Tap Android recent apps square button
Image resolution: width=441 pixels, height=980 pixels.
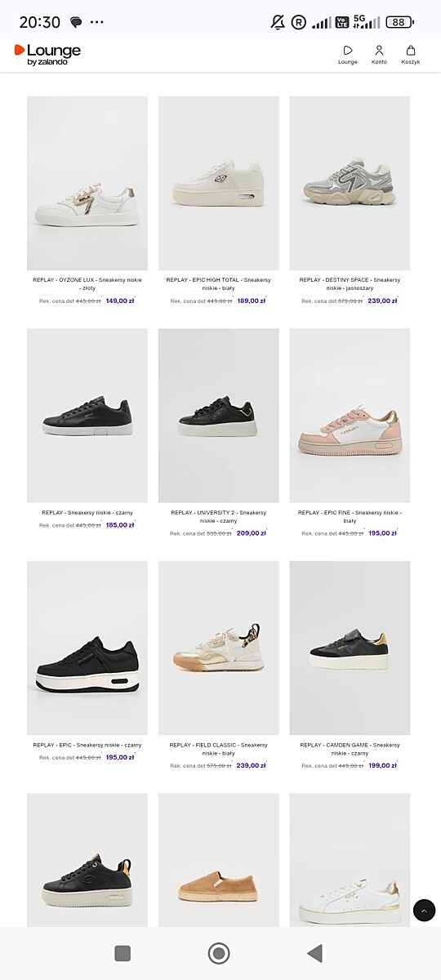(122, 953)
